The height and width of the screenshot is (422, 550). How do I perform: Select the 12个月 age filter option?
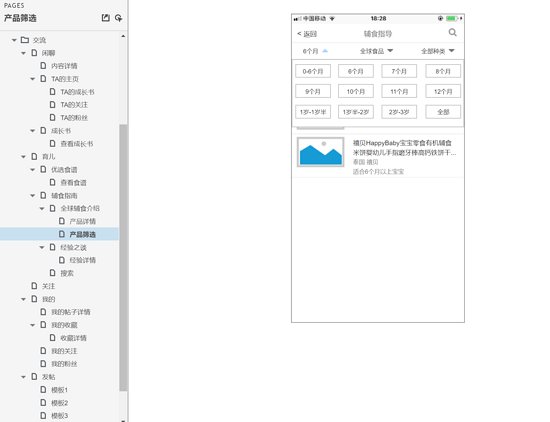443,92
